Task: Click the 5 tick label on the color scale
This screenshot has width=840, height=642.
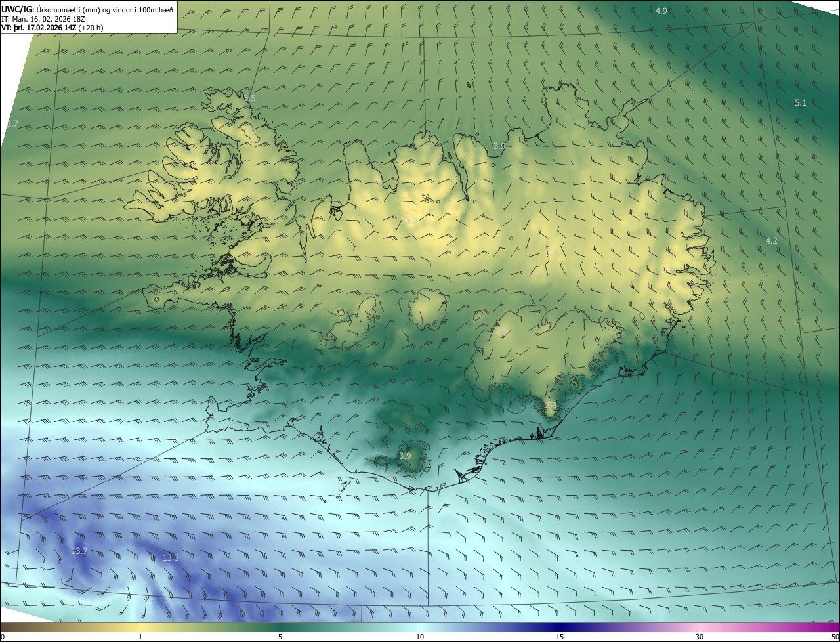Action: [x=280, y=637]
